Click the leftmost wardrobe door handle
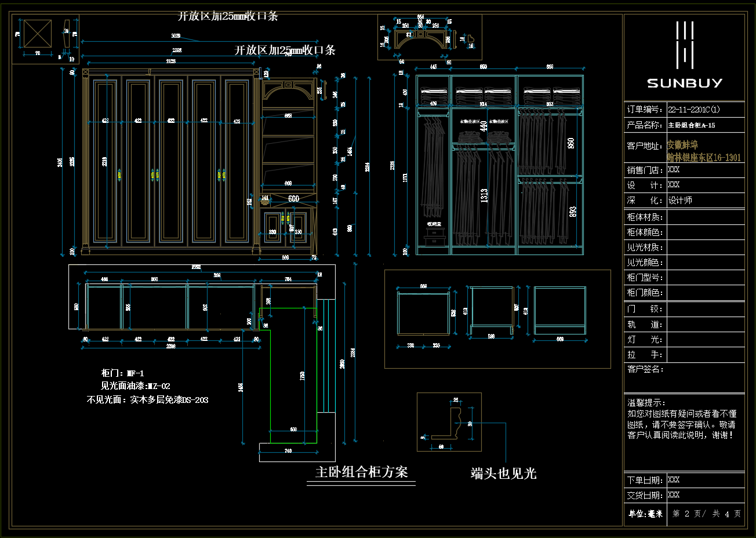This screenshot has height=538, width=756. [119, 174]
